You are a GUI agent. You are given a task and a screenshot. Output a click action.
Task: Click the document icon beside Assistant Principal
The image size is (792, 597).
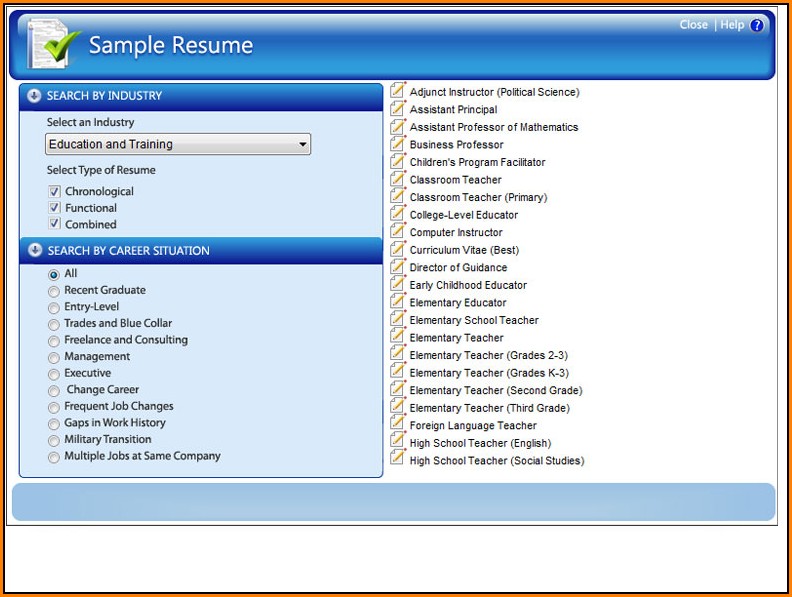click(397, 109)
